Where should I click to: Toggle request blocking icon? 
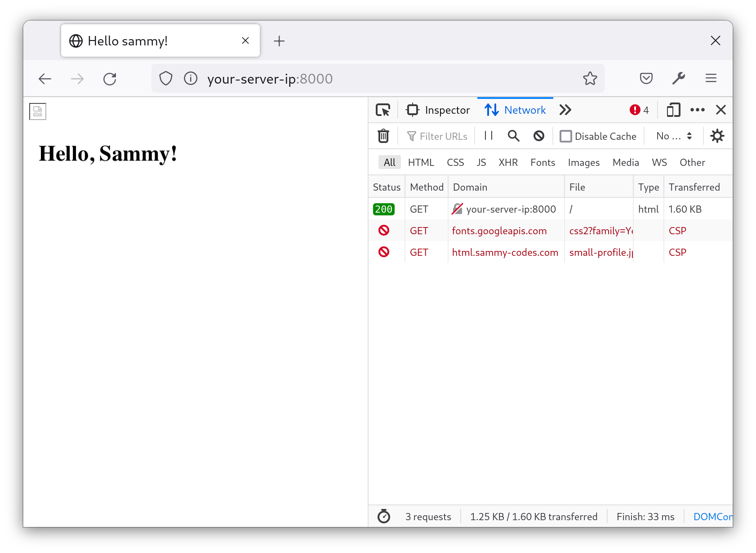pyautogui.click(x=539, y=136)
